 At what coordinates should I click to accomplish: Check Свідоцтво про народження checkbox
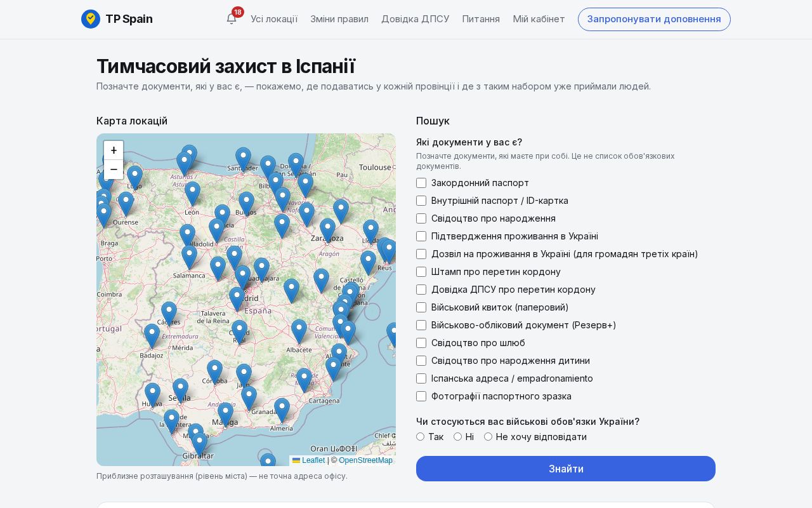click(x=421, y=218)
